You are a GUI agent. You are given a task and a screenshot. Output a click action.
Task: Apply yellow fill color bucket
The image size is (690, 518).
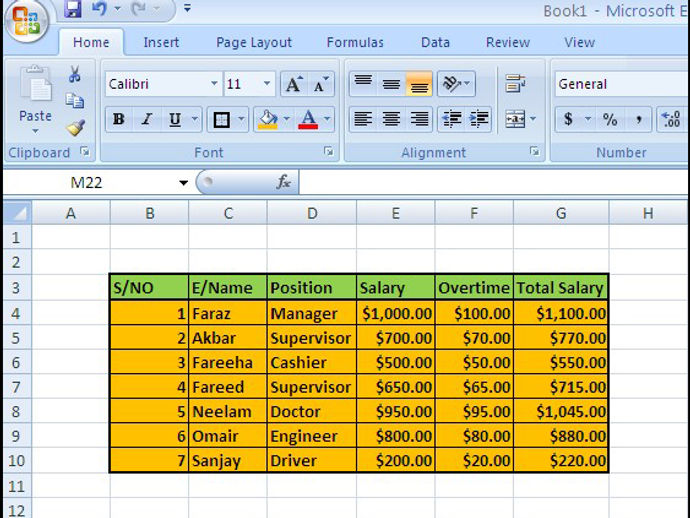pos(268,119)
